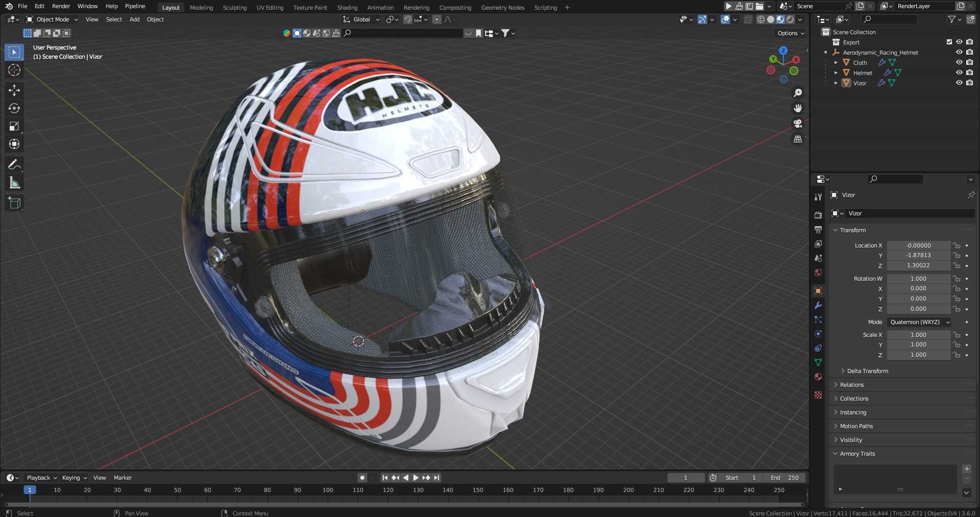Expand the Relations panel
The height and width of the screenshot is (517, 980).
(852, 385)
